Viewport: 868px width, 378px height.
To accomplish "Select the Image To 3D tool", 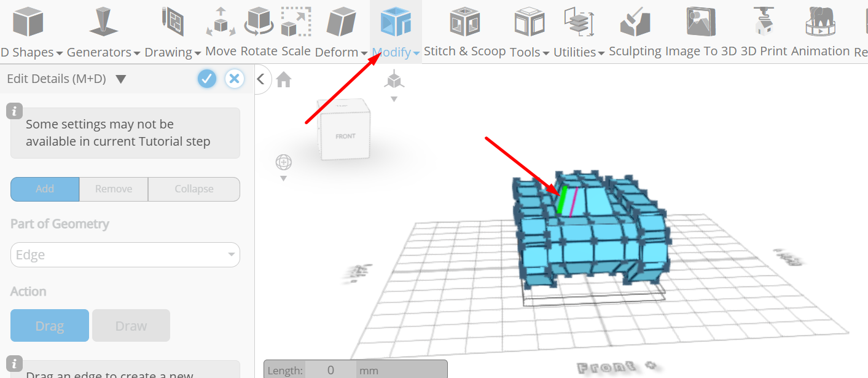I will (701, 22).
